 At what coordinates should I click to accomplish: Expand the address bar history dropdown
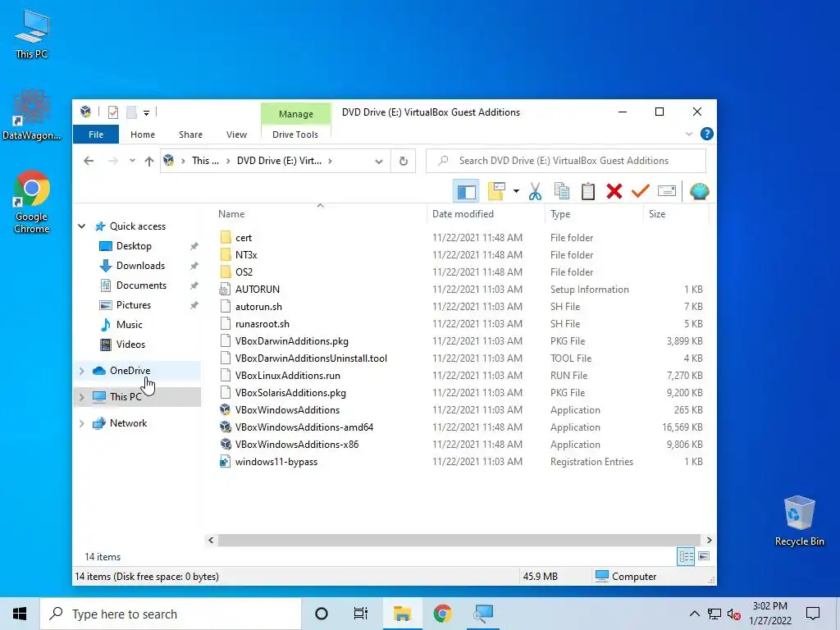click(379, 162)
